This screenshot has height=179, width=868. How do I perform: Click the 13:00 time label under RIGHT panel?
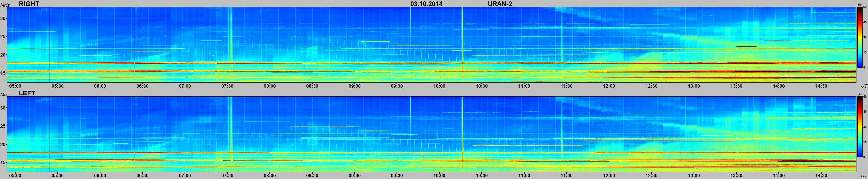(694, 86)
